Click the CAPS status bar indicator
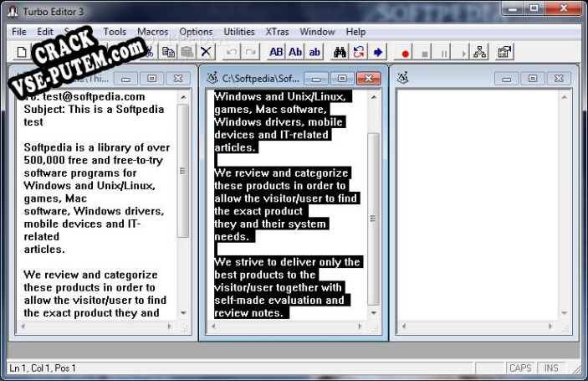The height and width of the screenshot is (381, 588). click(520, 368)
